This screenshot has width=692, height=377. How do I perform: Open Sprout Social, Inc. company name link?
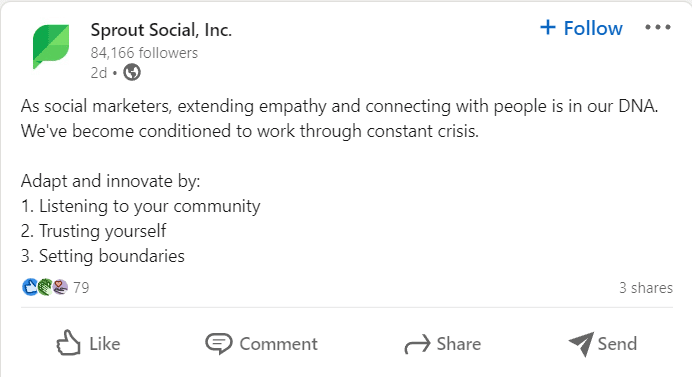[x=161, y=30]
